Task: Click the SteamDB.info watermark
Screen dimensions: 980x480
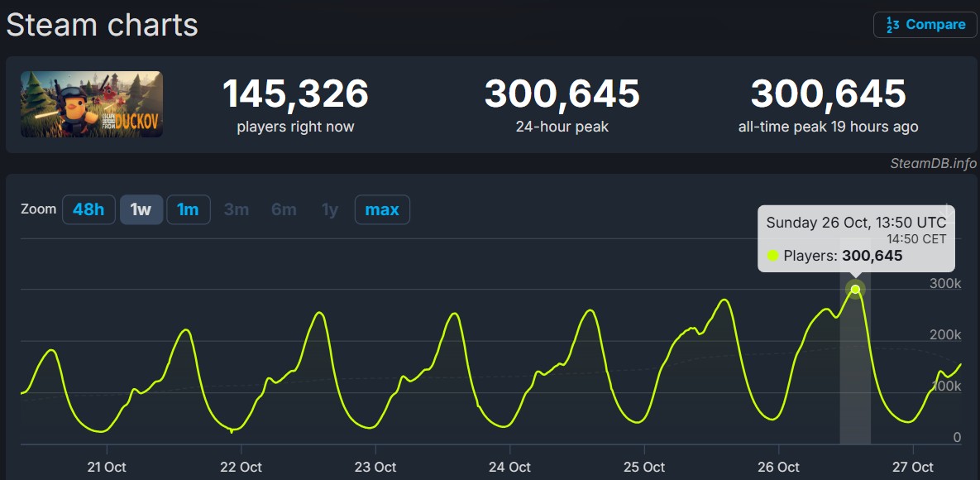Action: [x=933, y=163]
